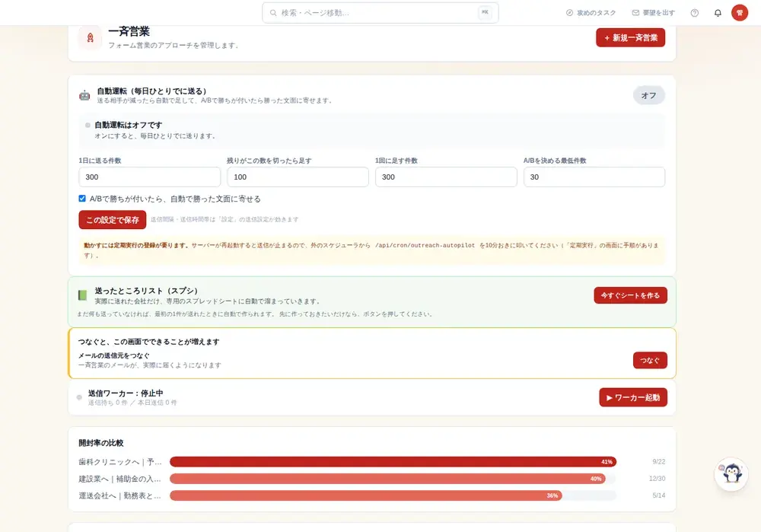This screenshot has height=532, width=761.
Task: Click the 開封率の比較 heading
Action: pyautogui.click(x=101, y=443)
